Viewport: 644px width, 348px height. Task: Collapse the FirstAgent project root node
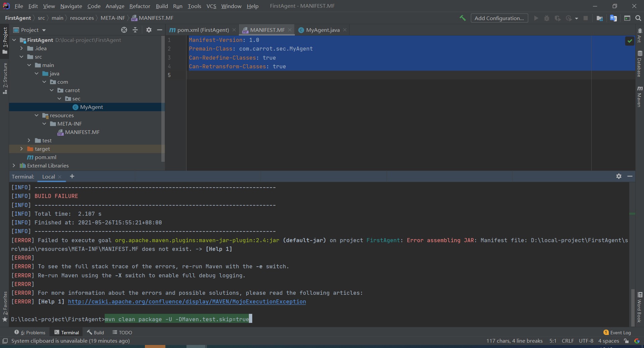(x=14, y=40)
